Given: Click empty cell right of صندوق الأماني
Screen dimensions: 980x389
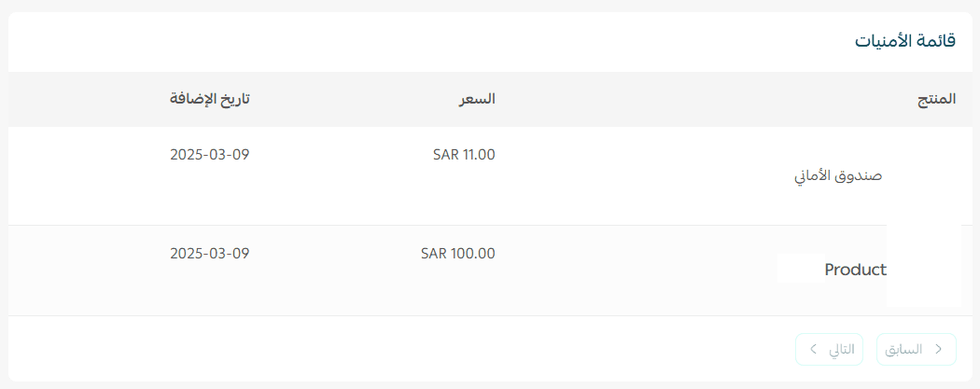Looking at the screenshot, I should pos(924,176).
